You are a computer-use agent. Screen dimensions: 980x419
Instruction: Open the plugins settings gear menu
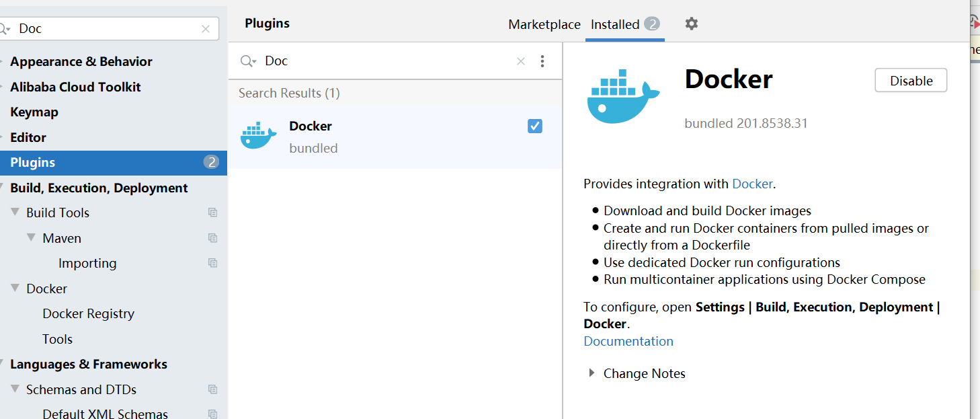coord(692,24)
